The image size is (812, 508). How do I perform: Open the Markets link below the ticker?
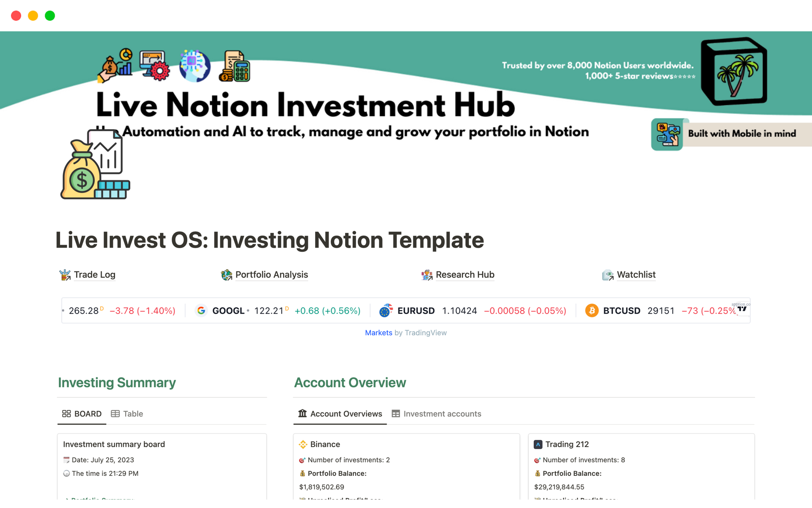[x=379, y=333]
